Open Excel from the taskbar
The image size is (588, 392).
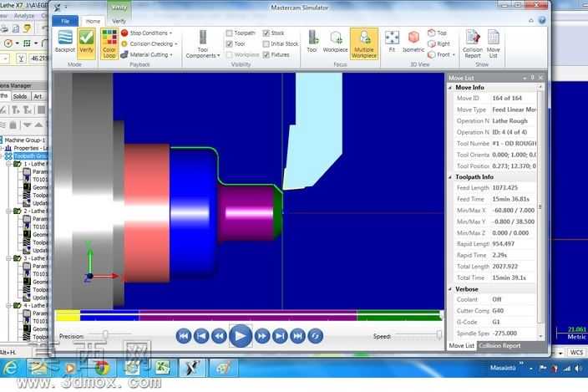click(x=162, y=367)
